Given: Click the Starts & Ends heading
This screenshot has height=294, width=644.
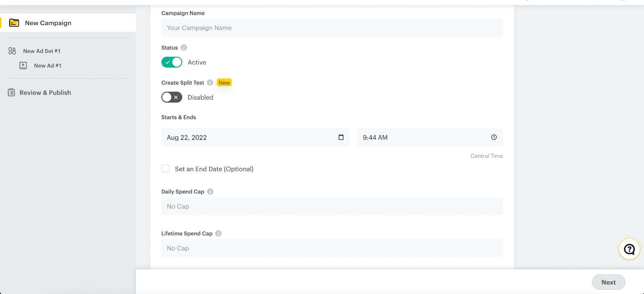Looking at the screenshot, I should 179,117.
